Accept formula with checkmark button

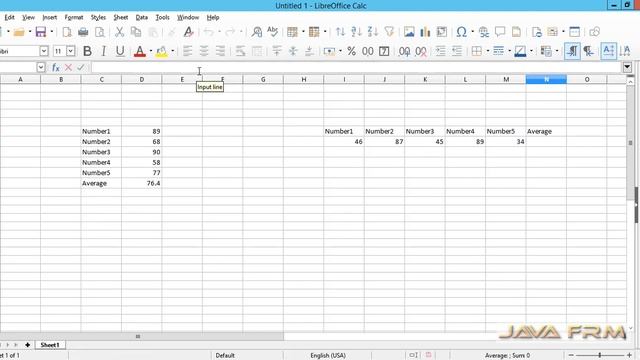[x=81, y=67]
